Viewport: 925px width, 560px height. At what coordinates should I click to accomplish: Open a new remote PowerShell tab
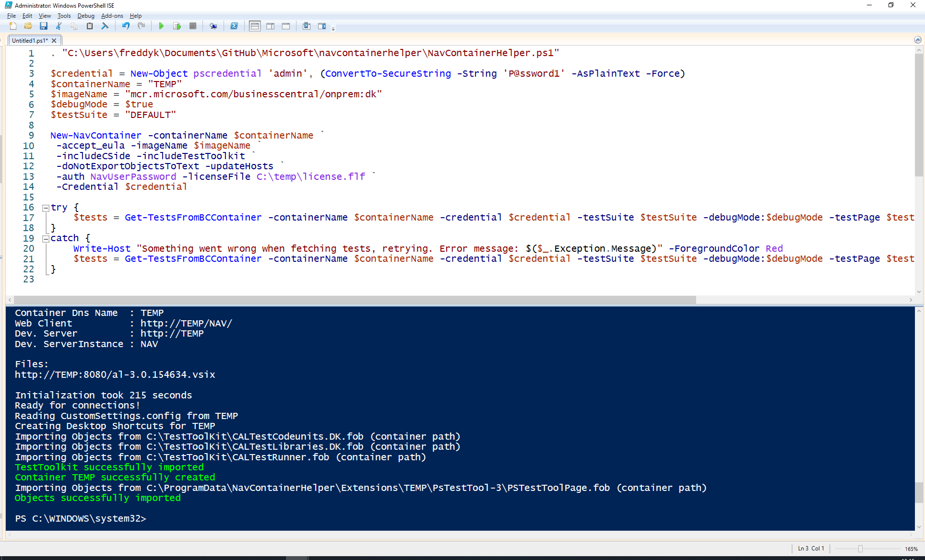click(213, 26)
